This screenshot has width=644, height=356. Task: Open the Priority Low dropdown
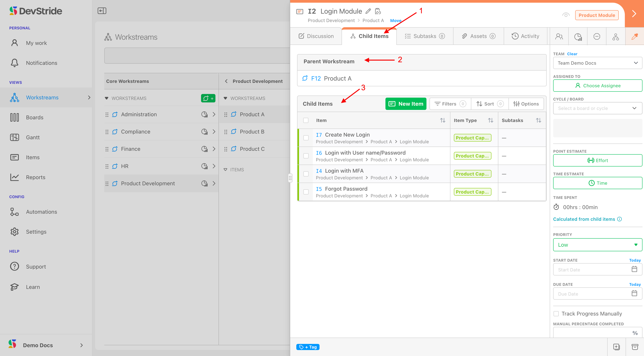pos(597,245)
